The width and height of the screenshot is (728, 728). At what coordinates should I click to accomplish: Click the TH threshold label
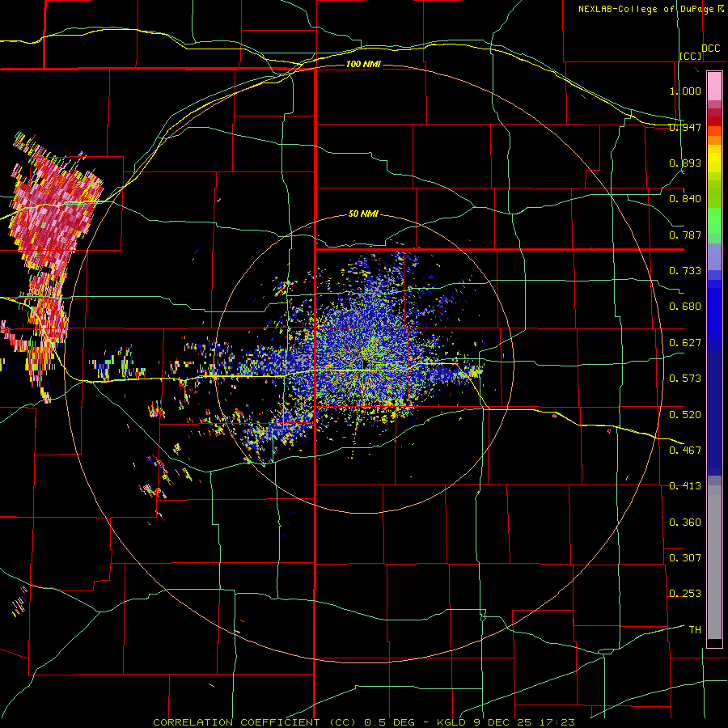pos(695,629)
